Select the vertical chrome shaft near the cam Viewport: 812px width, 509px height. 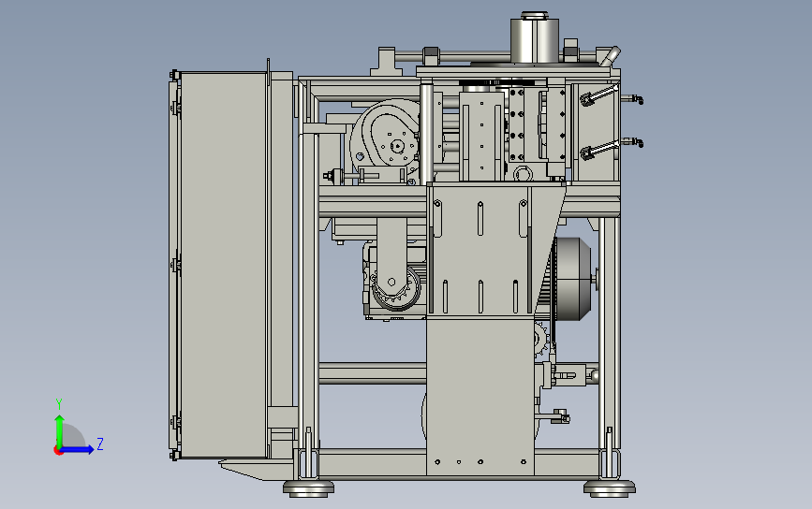point(426,135)
